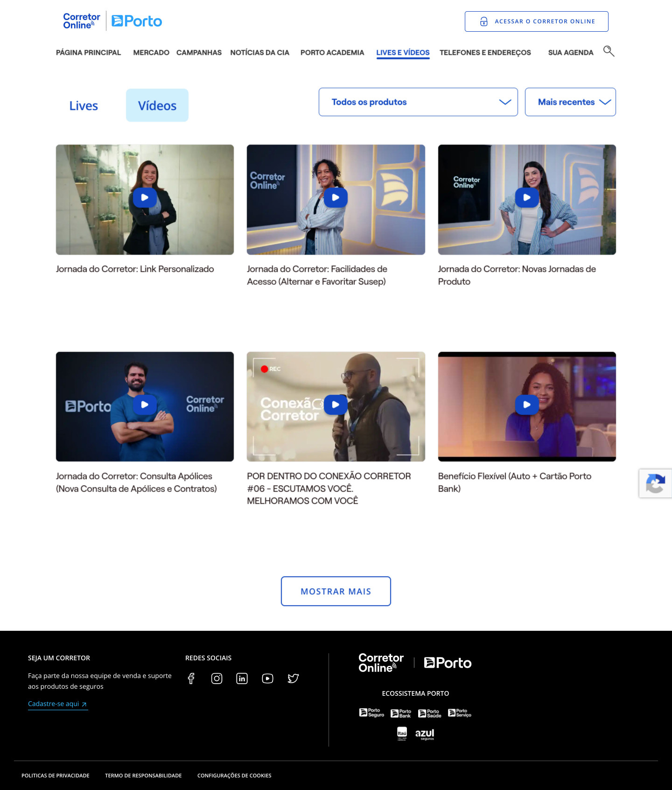Click title 'Facilidades de Acesso (Alternar e Favoritar Susep)'

point(317,275)
